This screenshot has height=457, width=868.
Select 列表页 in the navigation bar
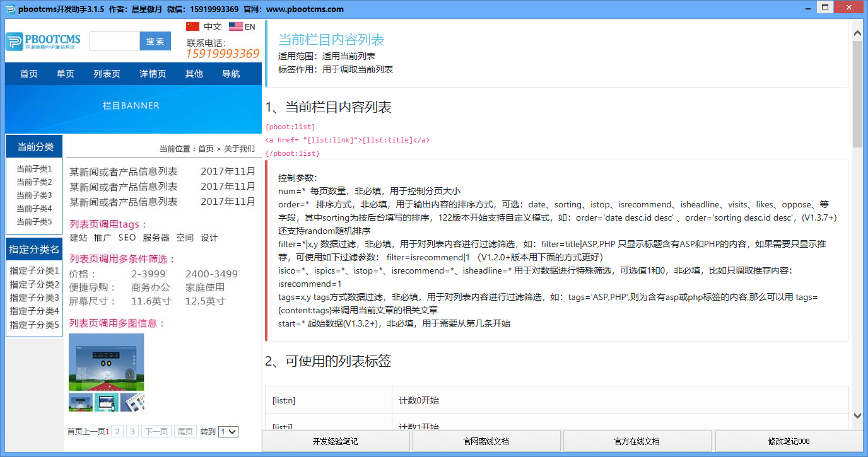(107, 74)
